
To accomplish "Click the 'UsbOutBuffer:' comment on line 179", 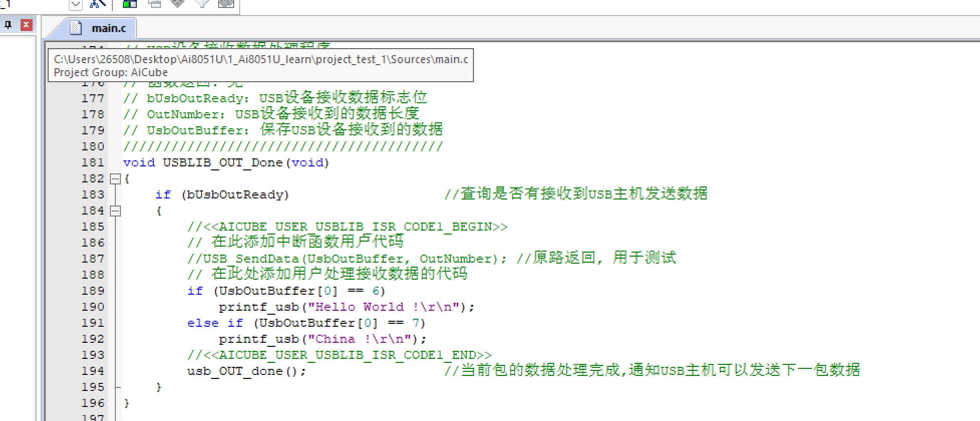I will click(198, 131).
